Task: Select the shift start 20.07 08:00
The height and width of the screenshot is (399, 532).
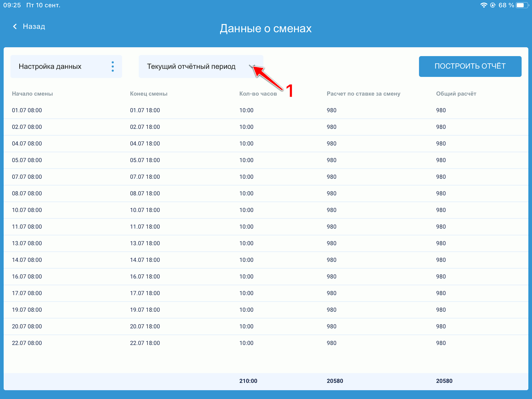Action: point(27,326)
